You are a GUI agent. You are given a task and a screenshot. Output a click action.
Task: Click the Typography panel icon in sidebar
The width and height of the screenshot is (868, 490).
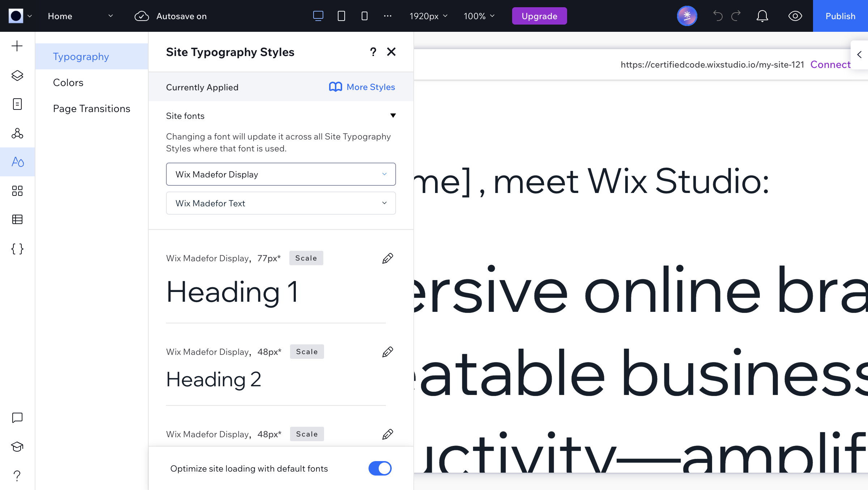[17, 162]
